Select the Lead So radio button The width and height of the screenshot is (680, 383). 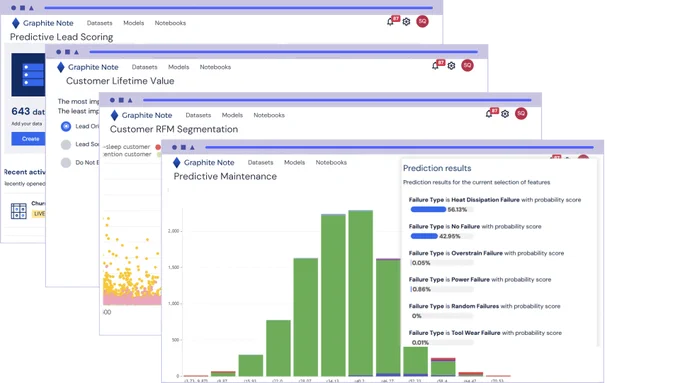pos(66,144)
